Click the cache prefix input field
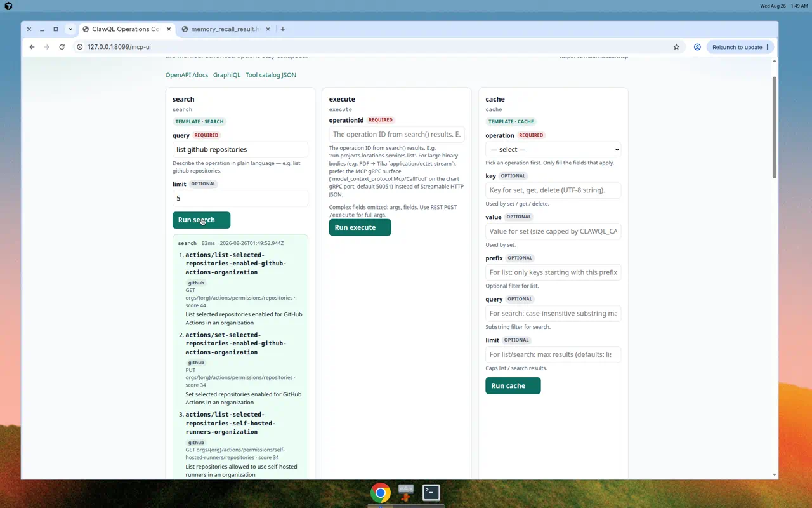Screen dimensions: 812x508 553,272
